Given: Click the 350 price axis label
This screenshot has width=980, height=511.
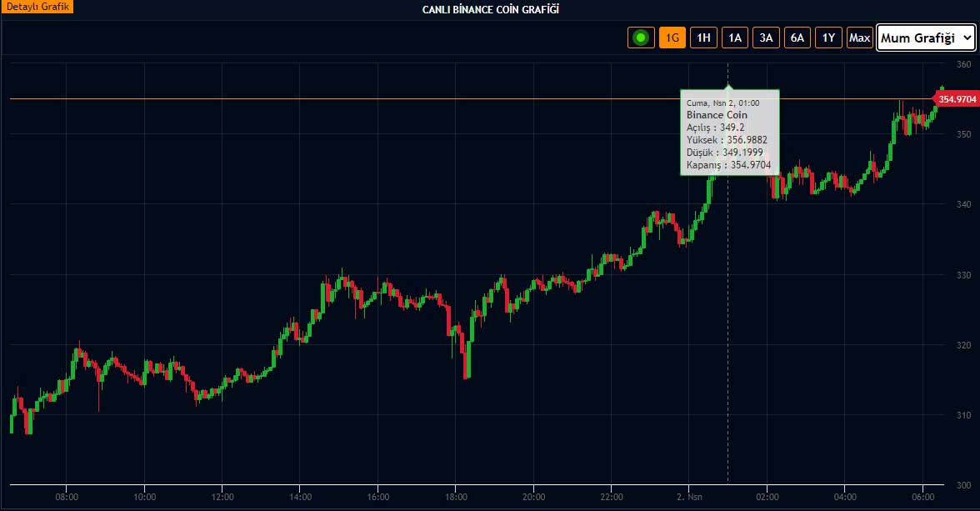Looking at the screenshot, I should [963, 134].
